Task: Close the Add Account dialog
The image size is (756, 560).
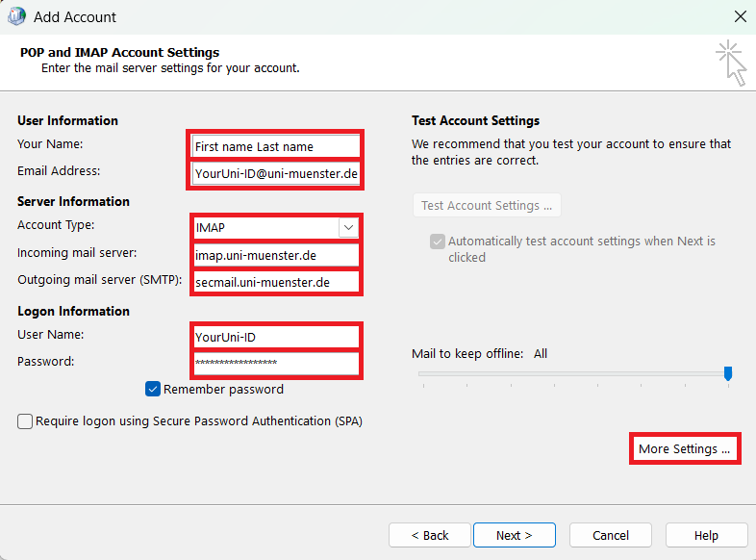Action: click(x=740, y=16)
